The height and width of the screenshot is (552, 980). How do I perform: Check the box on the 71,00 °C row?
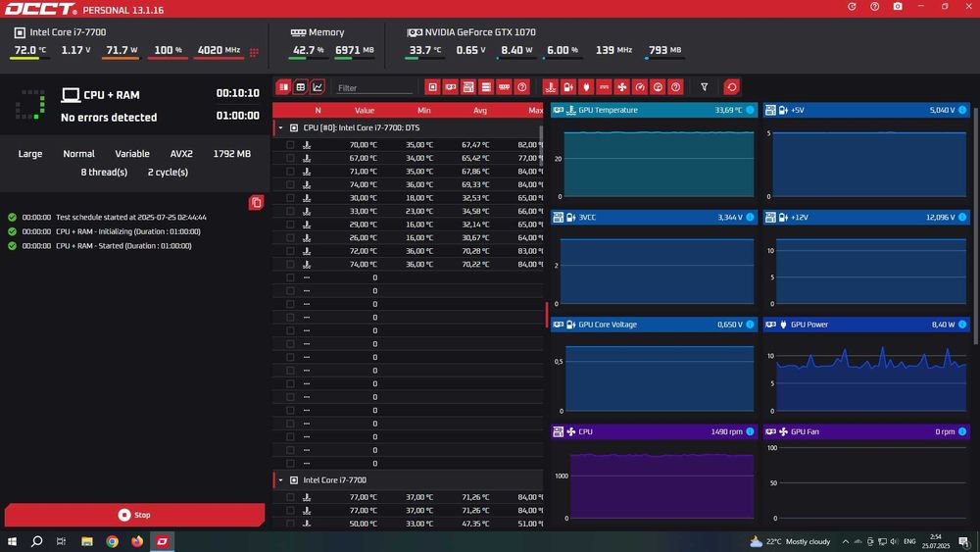(290, 172)
